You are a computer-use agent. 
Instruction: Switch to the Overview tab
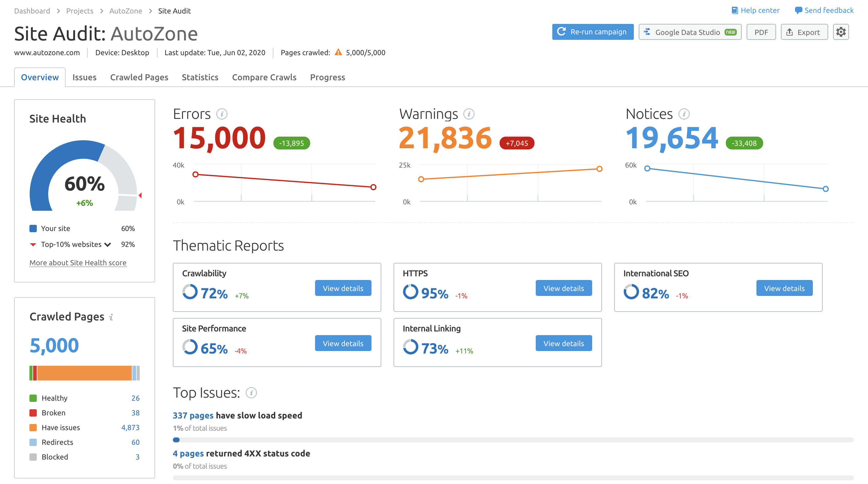pos(40,77)
